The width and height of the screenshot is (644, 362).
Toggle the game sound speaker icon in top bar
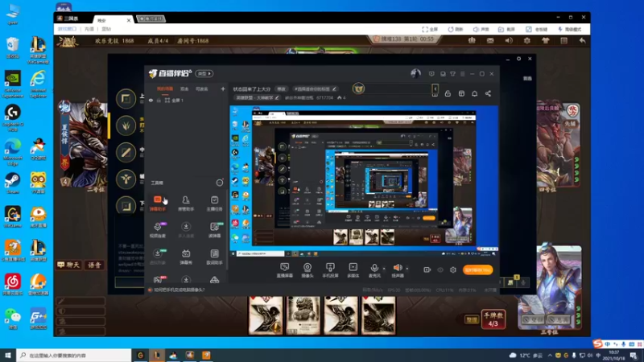point(509,41)
